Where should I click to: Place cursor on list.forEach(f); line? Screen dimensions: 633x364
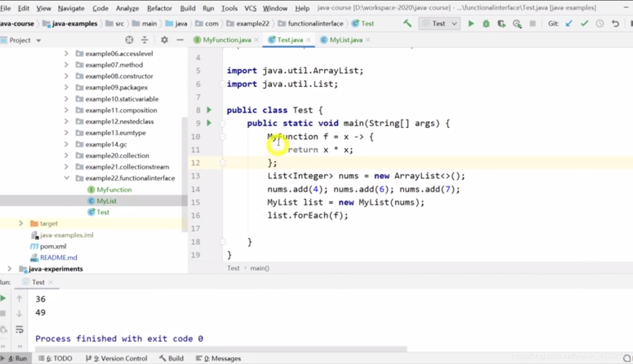[x=308, y=216]
